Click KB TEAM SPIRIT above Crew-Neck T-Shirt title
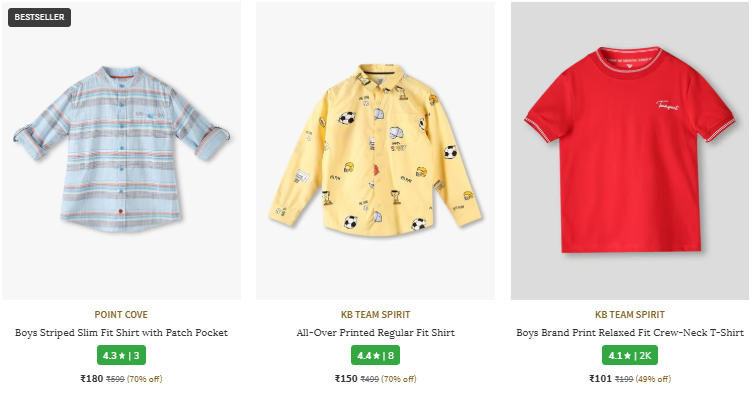Image resolution: width=756 pixels, height=408 pixels. (630, 314)
